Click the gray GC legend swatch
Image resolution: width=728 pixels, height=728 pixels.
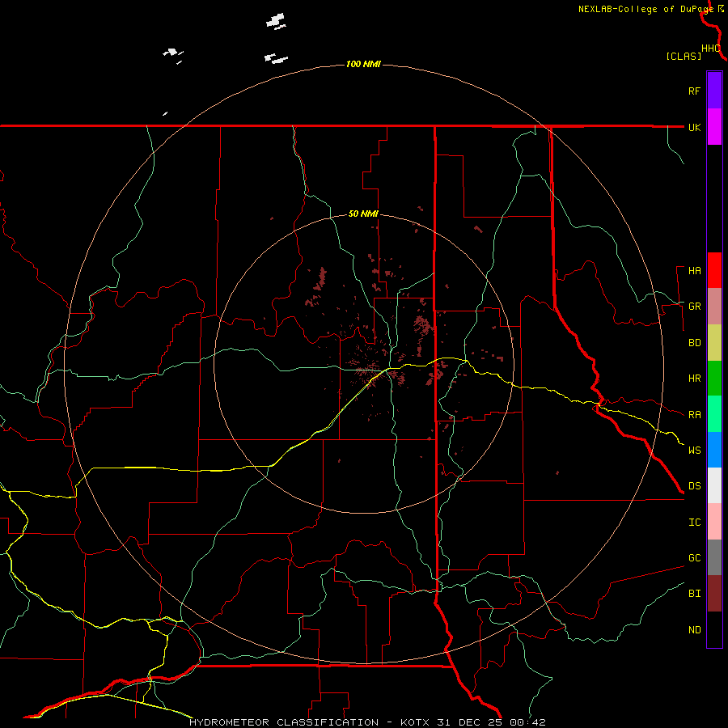pos(714,557)
